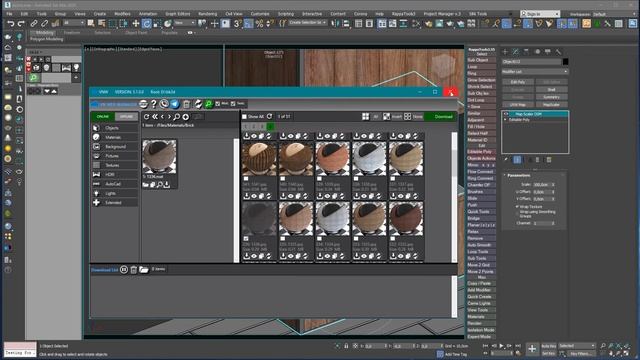The height and width of the screenshot is (360, 640).
Task: Pause the download list
Action: click(124, 269)
